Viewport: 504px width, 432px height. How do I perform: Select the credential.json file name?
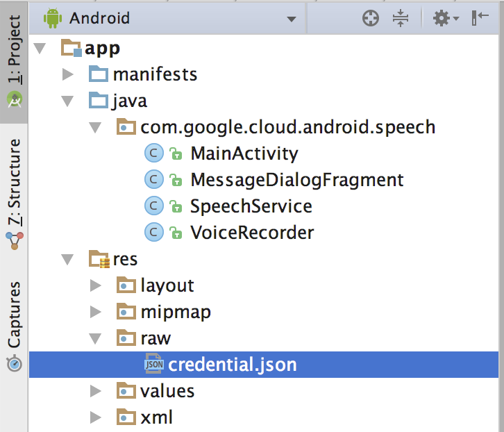233,365
